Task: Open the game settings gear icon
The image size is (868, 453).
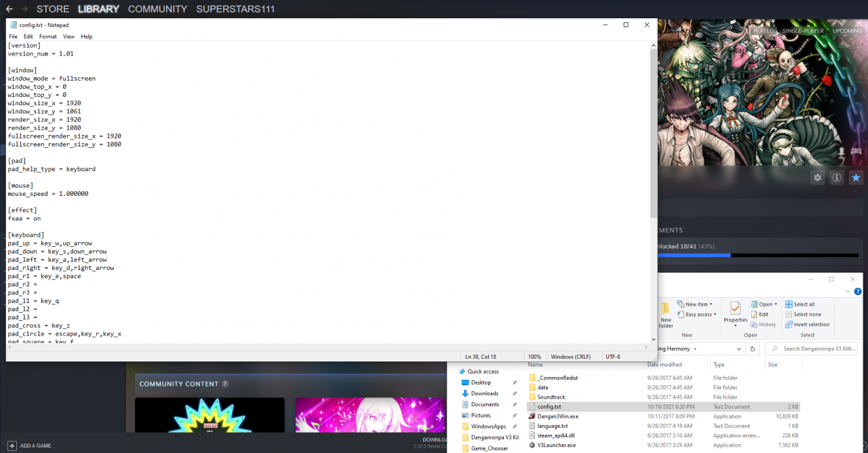Action: click(x=818, y=178)
